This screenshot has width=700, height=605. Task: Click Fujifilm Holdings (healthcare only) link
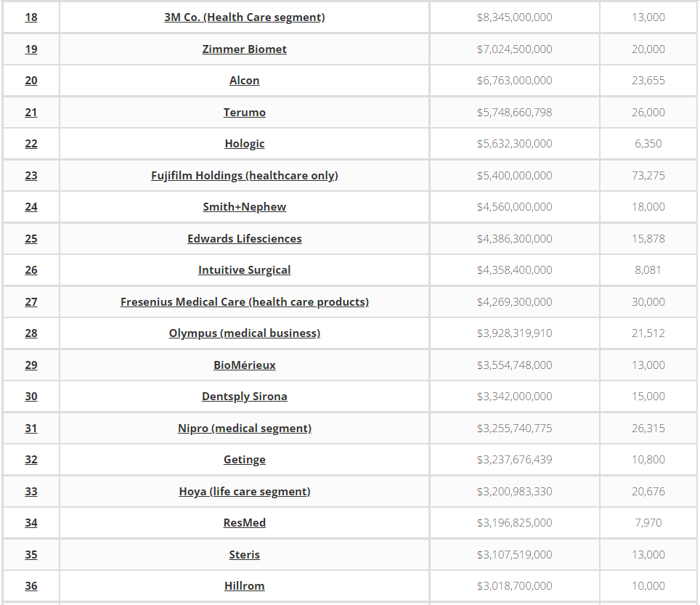click(x=244, y=176)
